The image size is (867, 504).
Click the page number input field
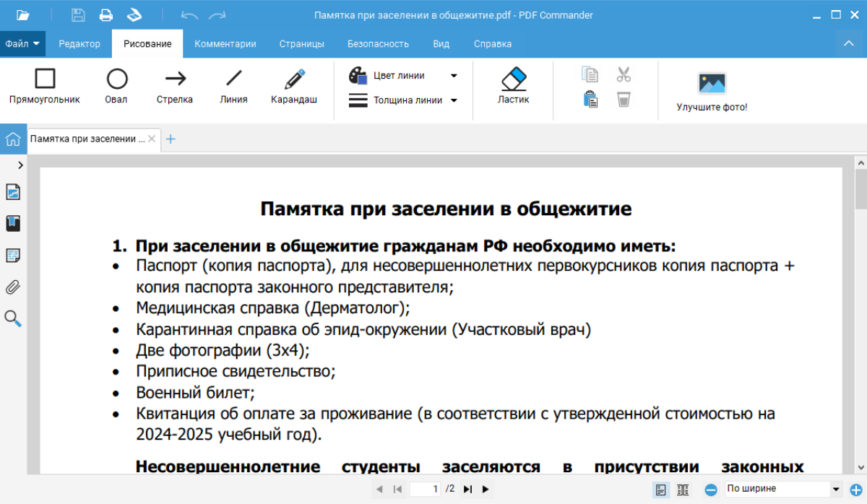(426, 489)
